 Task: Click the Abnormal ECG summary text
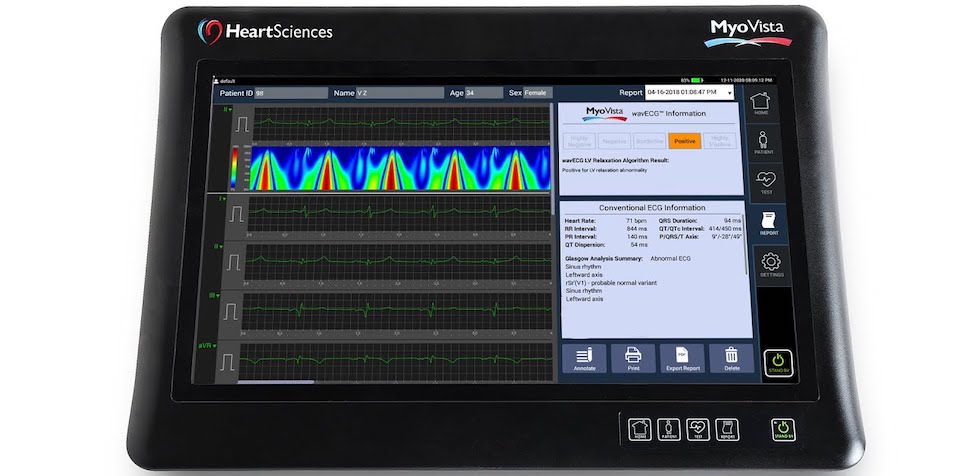click(x=671, y=259)
